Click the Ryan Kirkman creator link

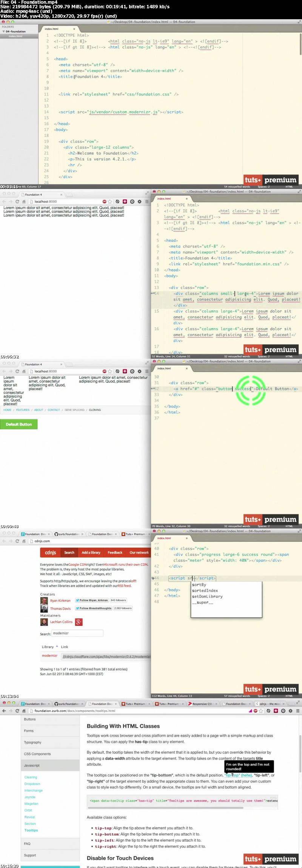point(60,601)
